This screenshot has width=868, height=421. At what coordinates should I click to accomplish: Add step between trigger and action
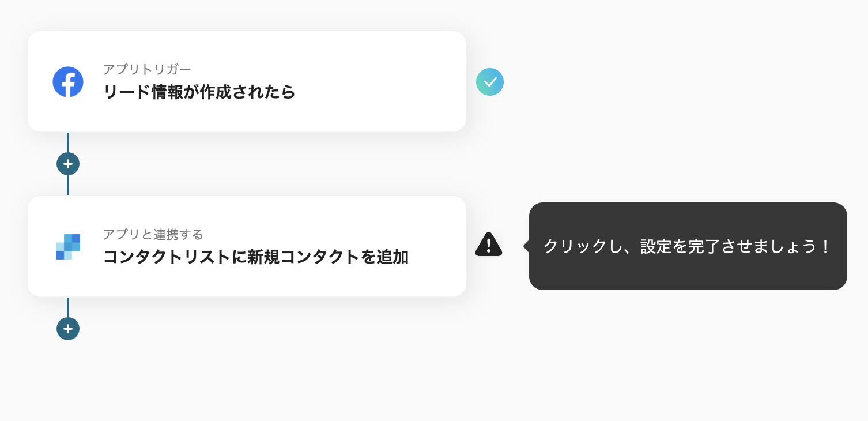68,164
